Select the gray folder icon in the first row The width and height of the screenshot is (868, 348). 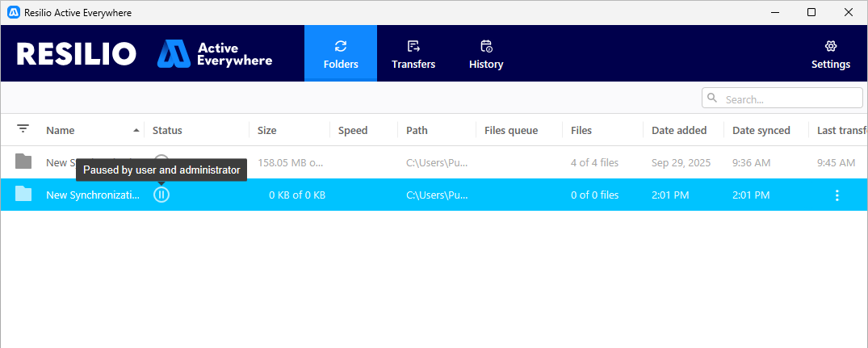(23, 162)
